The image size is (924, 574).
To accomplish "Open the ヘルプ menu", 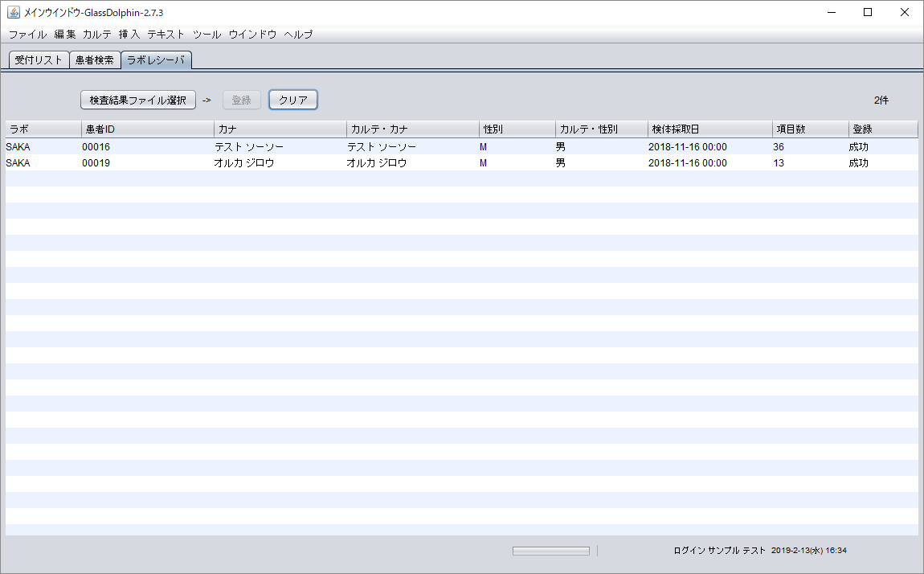I will [x=298, y=35].
